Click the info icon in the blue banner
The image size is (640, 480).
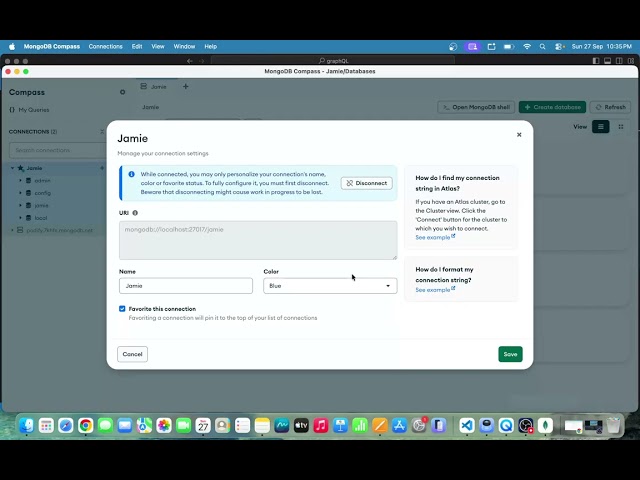131,174
